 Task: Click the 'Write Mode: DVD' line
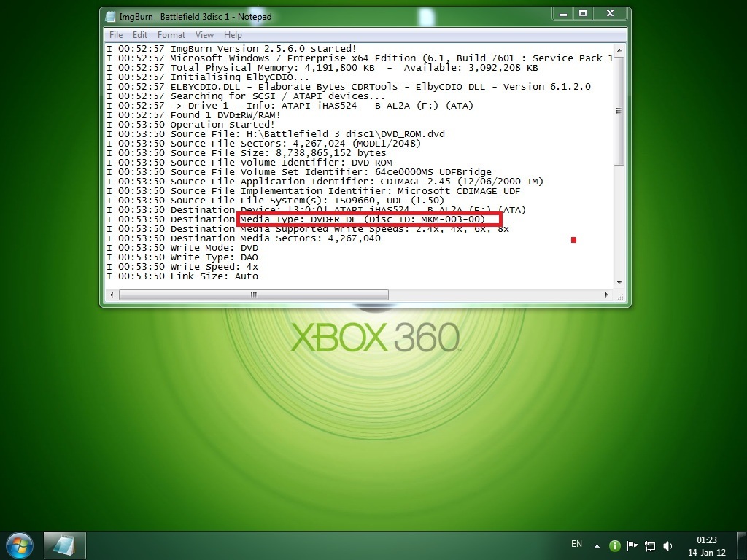(182, 249)
